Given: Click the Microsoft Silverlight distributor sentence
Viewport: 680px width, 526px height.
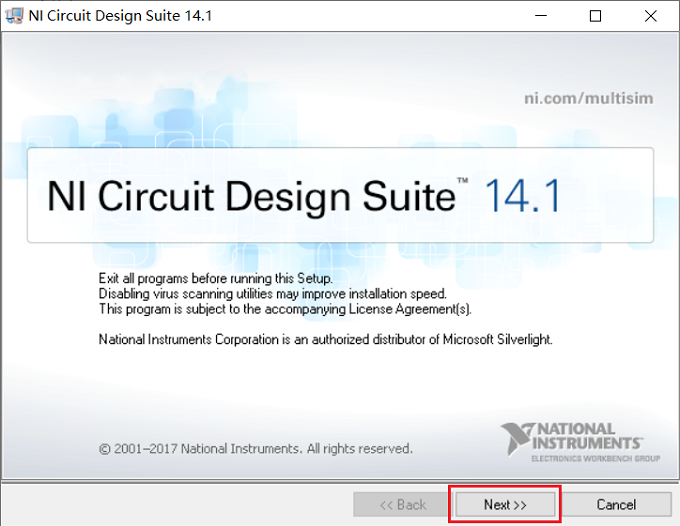Looking at the screenshot, I should pos(326,339).
